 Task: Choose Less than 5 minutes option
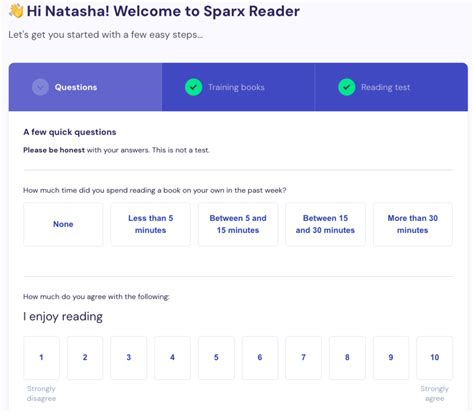(151, 224)
